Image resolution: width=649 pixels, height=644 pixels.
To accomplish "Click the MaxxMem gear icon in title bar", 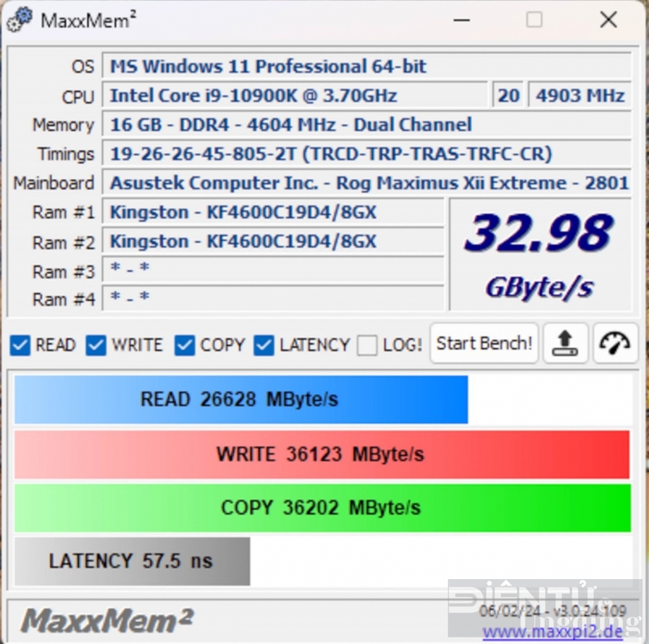I will point(19,19).
